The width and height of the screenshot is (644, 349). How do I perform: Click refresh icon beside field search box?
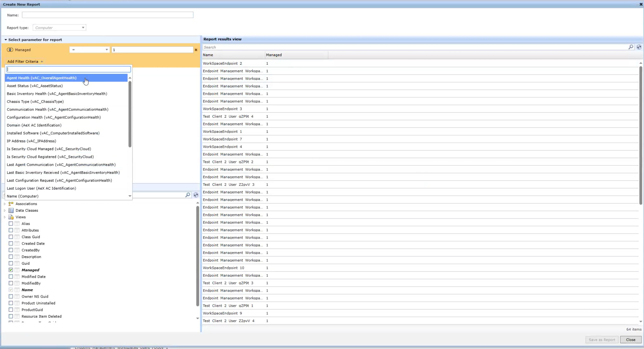[x=196, y=195]
